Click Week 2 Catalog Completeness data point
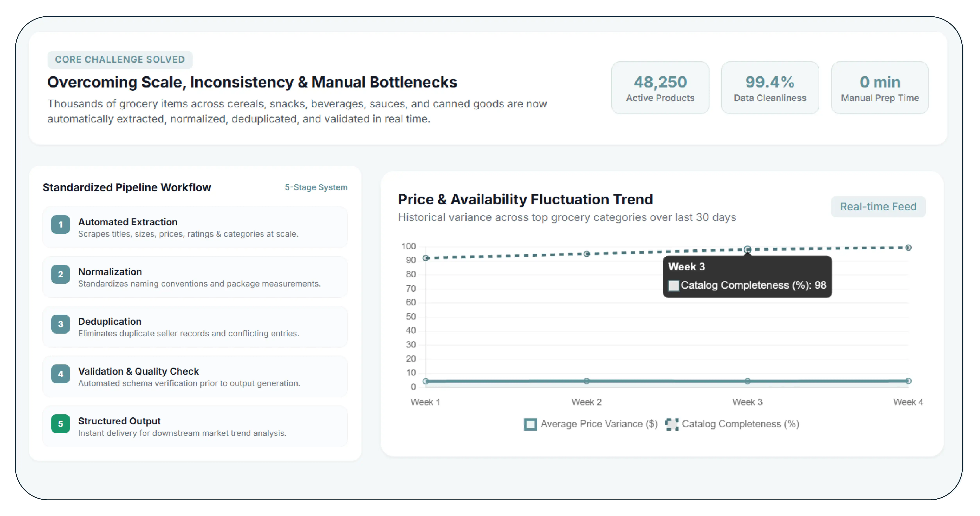This screenshot has height=516, width=980. pyautogui.click(x=587, y=254)
